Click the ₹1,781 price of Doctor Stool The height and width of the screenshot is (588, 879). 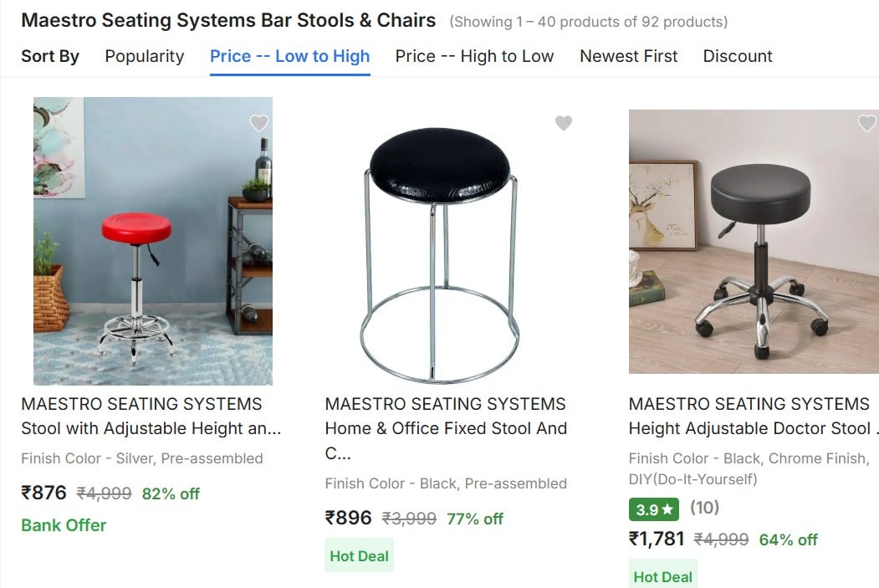tap(657, 539)
